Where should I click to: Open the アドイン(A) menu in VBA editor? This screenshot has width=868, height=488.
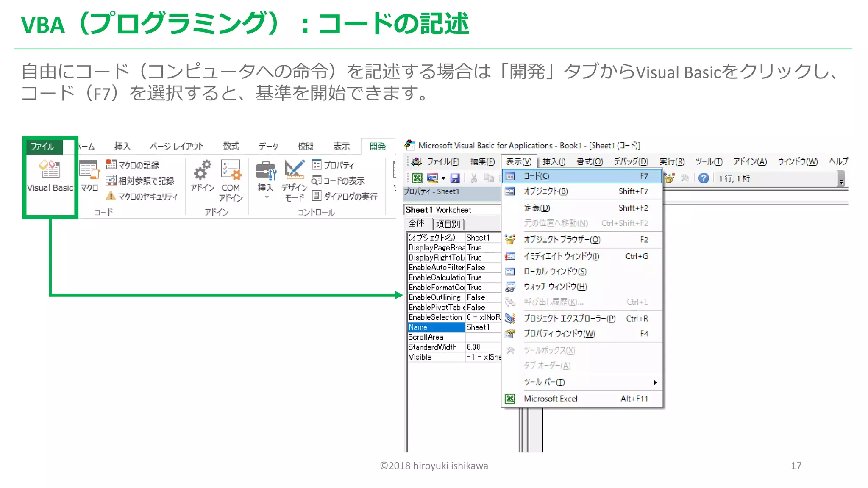click(x=750, y=161)
